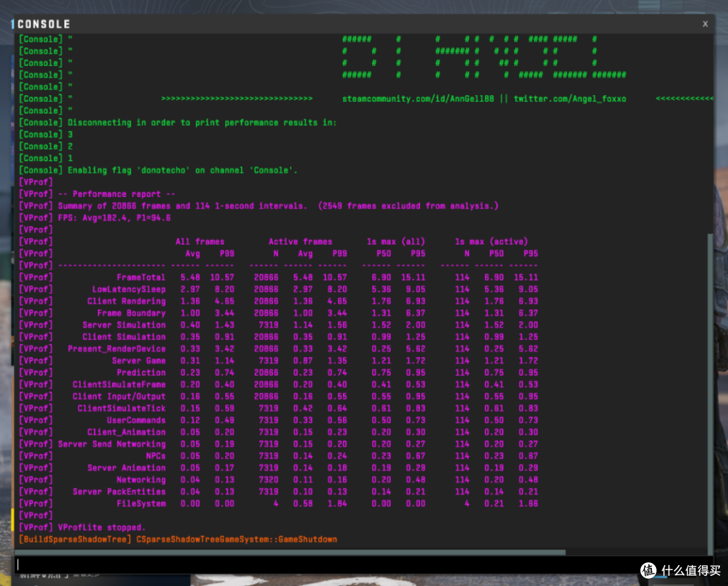Click the Client_Animation row label

(x=126, y=432)
